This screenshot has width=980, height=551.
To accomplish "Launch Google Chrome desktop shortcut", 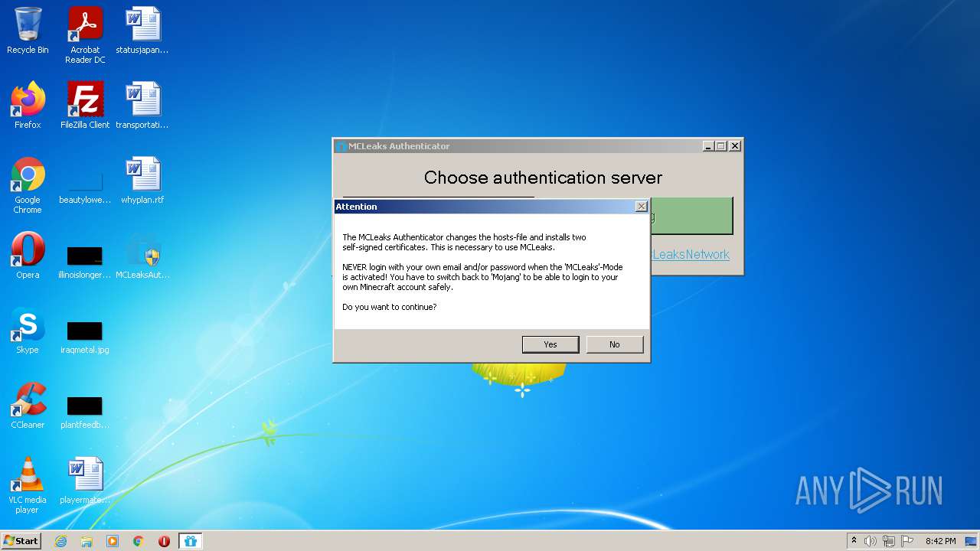I will coord(28,185).
